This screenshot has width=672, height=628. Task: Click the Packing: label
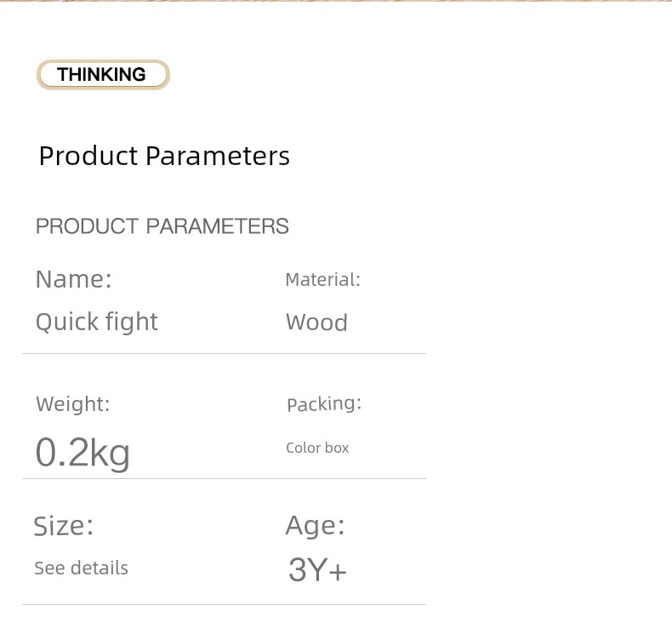click(323, 404)
